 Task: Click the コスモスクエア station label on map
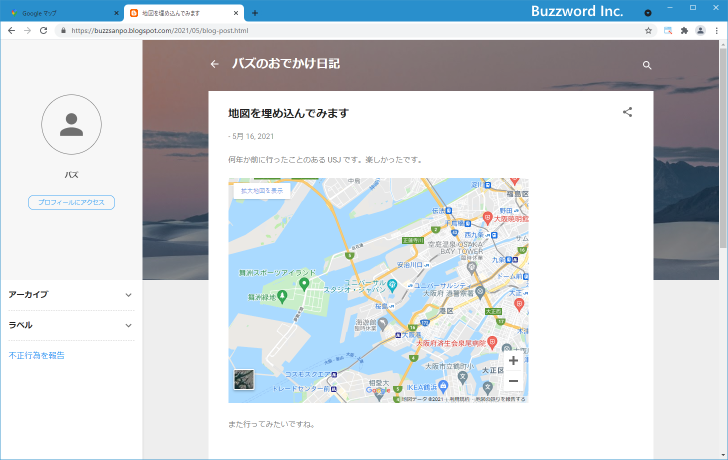pyautogui.click(x=308, y=374)
